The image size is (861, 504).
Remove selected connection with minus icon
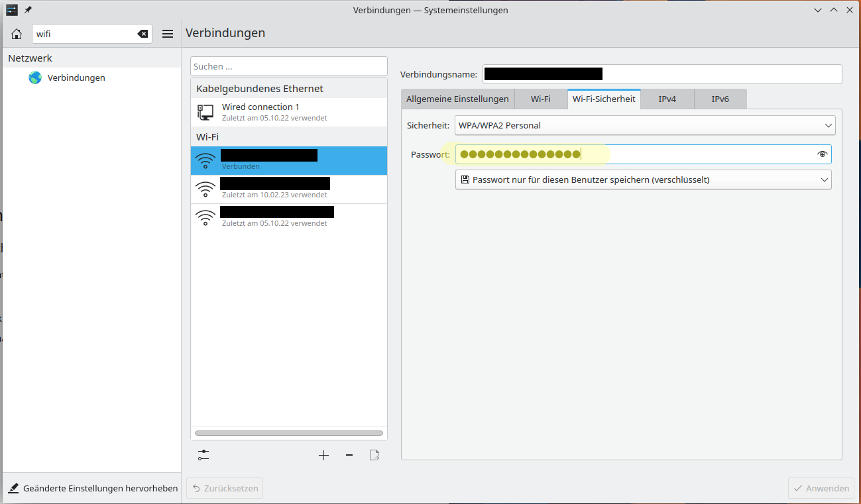tap(349, 455)
